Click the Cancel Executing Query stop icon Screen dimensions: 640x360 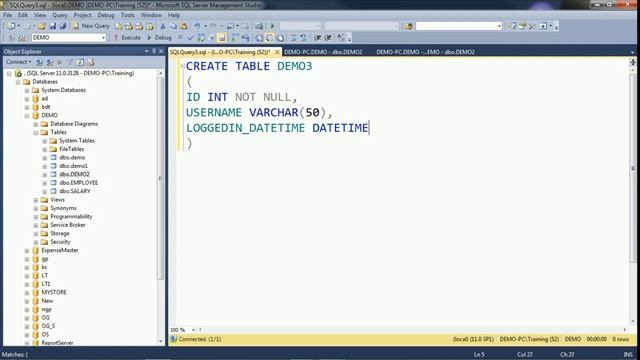tap(180, 38)
